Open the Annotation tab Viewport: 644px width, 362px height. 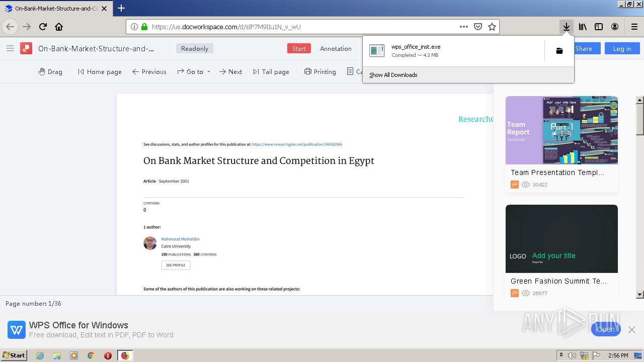pyautogui.click(x=336, y=48)
